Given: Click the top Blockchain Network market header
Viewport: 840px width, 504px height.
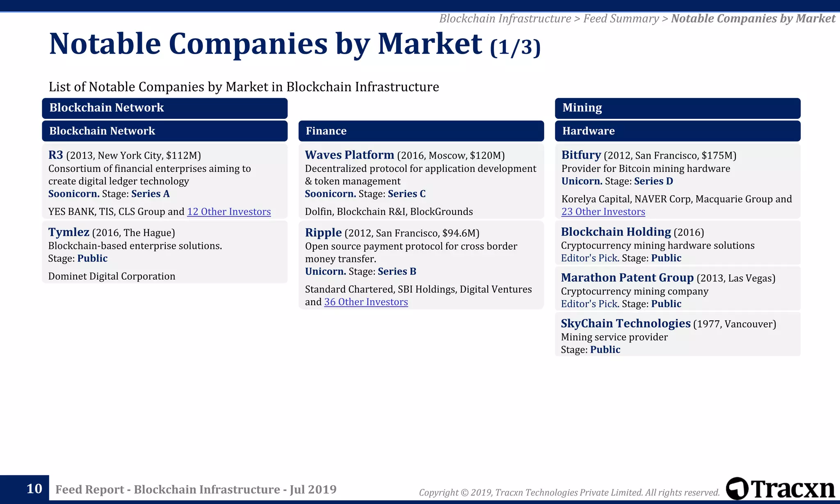Looking at the screenshot, I should [164, 108].
